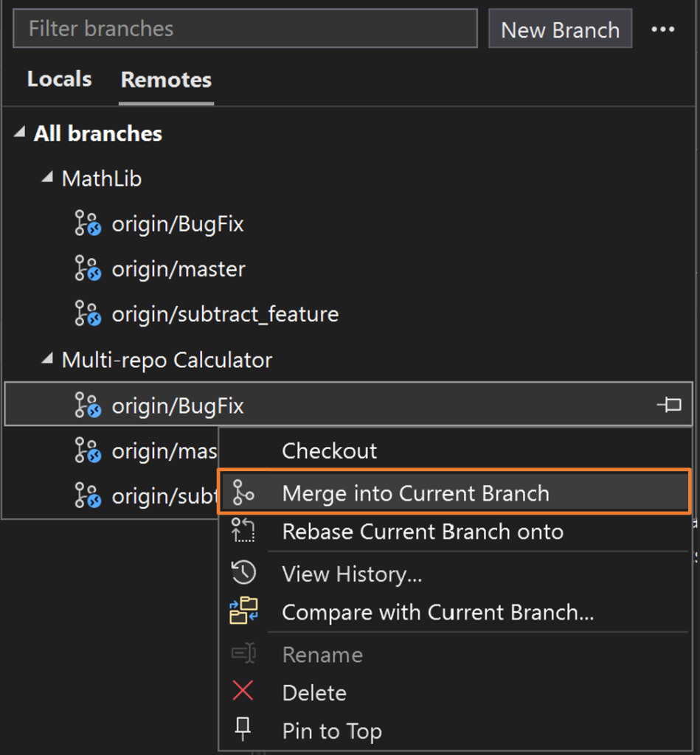Click the branch icon beside MathLib origin/subtract_feature
Screen dimensions: 700x755
coord(87,314)
